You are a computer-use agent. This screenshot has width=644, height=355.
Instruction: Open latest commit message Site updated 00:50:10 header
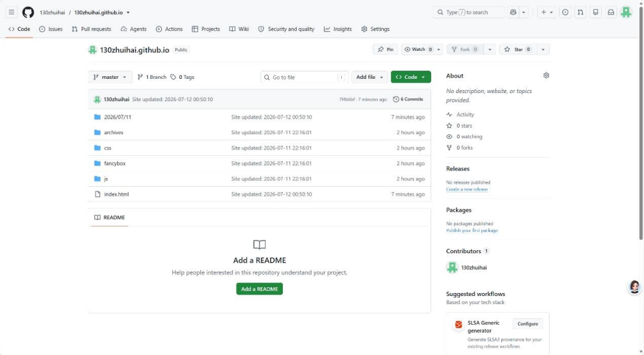click(172, 99)
